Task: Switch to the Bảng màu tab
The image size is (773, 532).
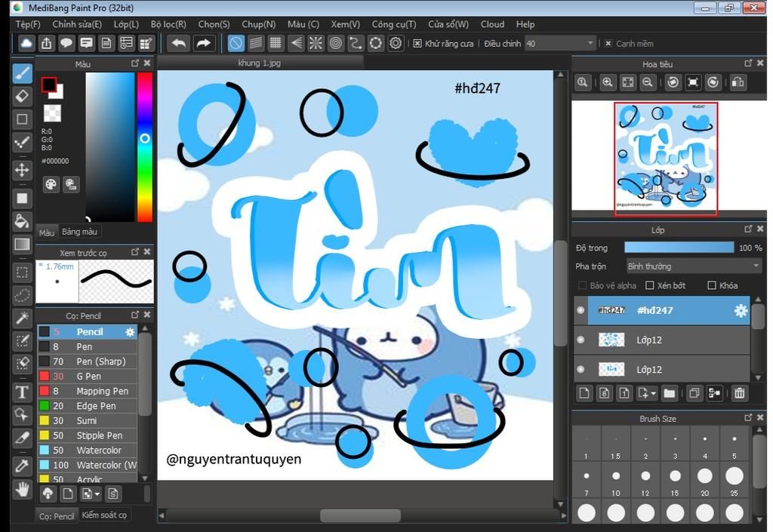Action: click(x=79, y=232)
